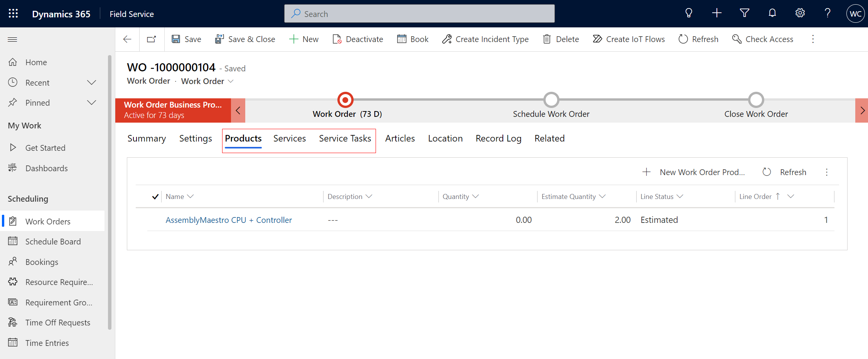Viewport: 868px width, 359px height.
Task: Deactivate the work order
Action: pyautogui.click(x=357, y=39)
